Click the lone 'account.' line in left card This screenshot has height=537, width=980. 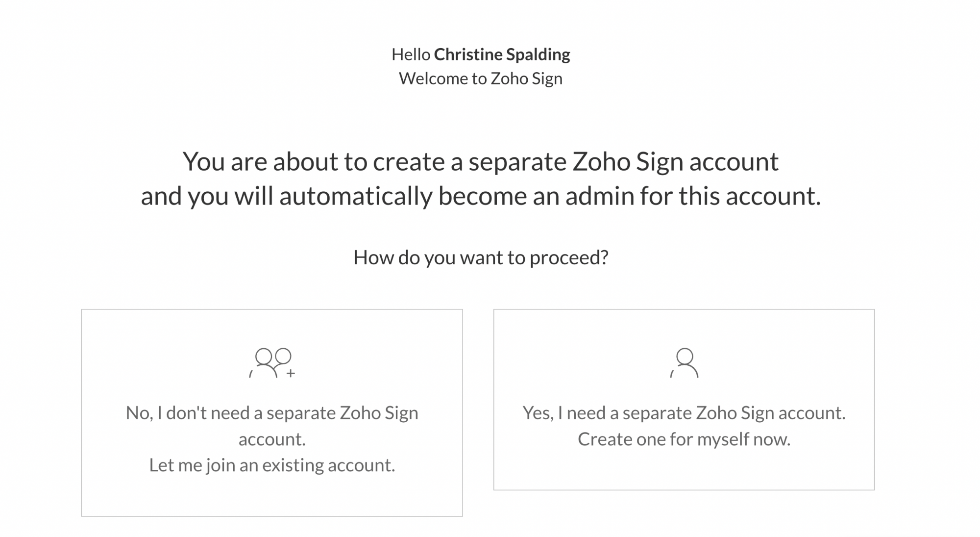(x=272, y=439)
